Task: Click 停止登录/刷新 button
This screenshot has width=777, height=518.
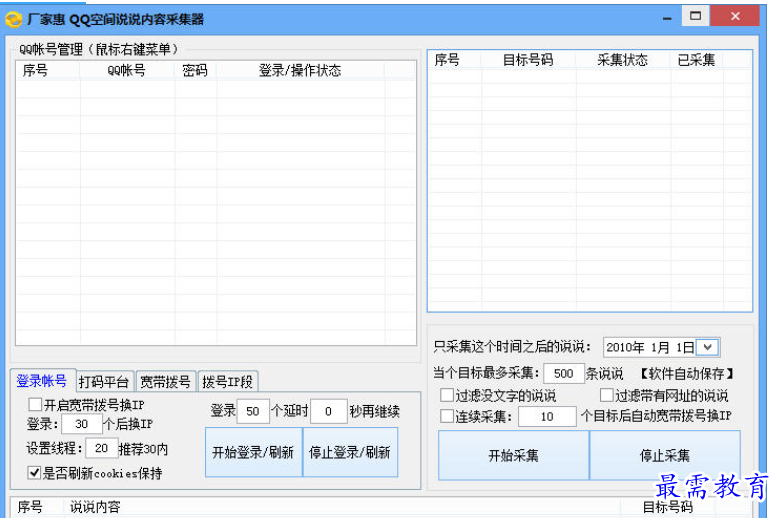Action: coord(350,452)
